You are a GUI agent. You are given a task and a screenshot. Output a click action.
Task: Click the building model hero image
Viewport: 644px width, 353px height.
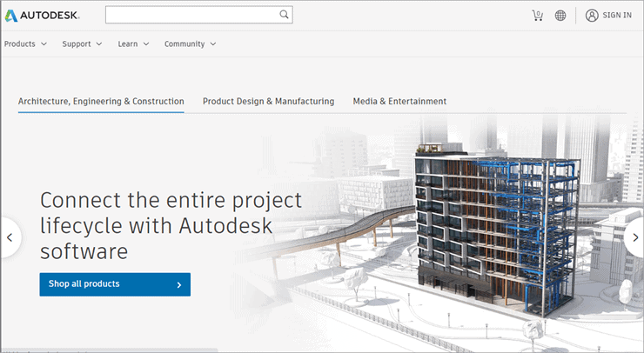pos(497,230)
